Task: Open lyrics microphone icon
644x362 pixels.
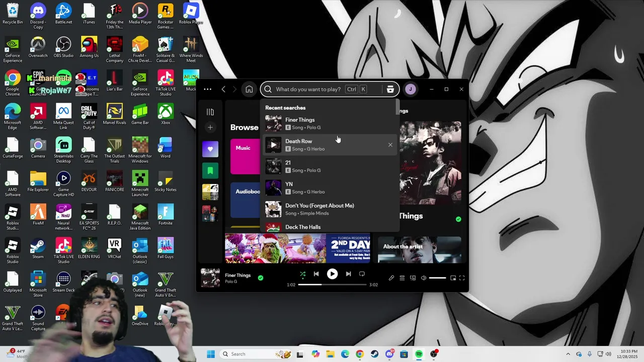Action: tap(391, 278)
